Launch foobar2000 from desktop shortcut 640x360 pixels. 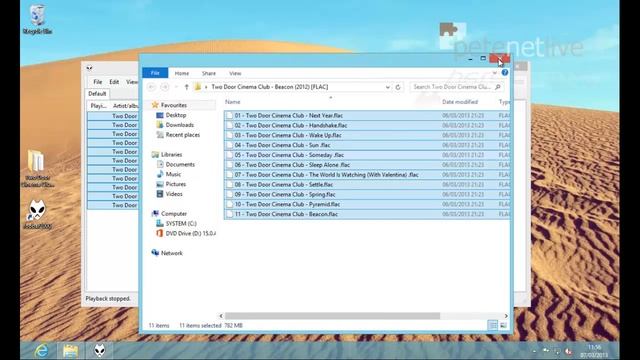point(37,214)
